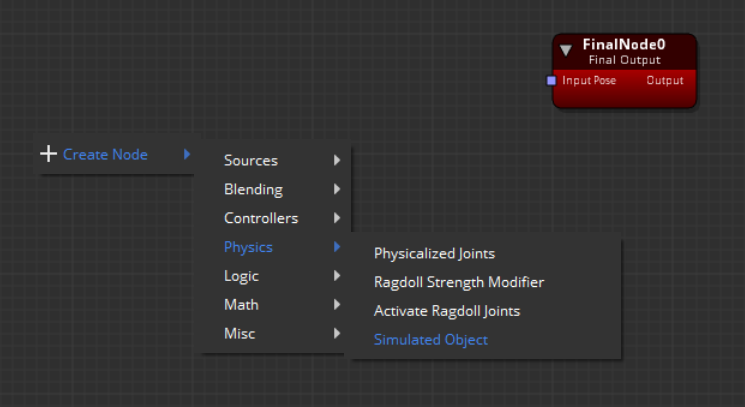This screenshot has width=745, height=407.
Task: Add a Physicalized Joints node
Action: (x=434, y=254)
